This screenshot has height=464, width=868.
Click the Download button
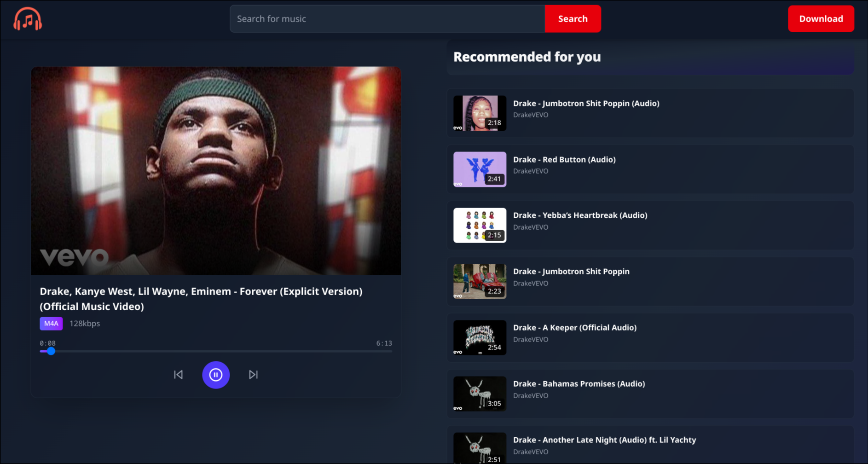click(821, 19)
